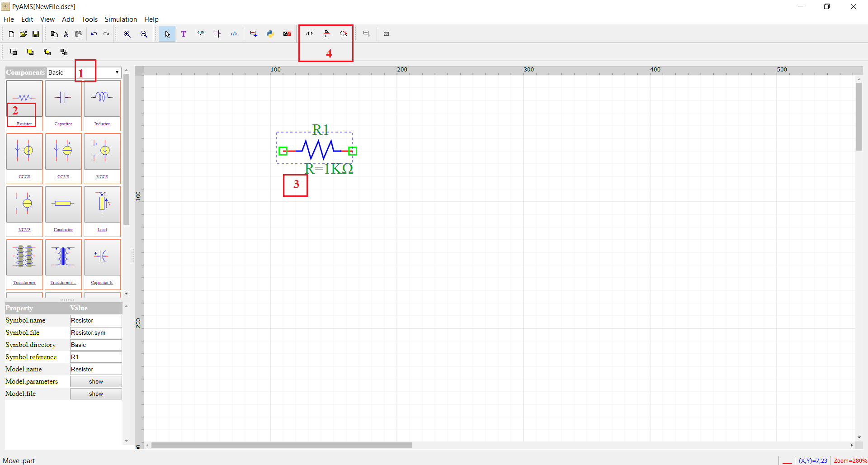Create a new file from toolbar
868x465 pixels.
[11, 34]
